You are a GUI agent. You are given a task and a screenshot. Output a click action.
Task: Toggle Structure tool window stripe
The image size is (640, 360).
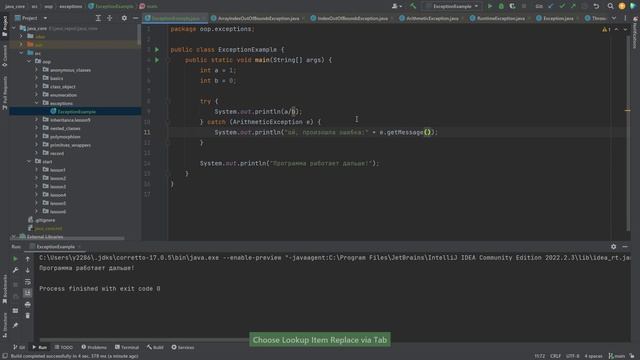pyautogui.click(x=4, y=325)
